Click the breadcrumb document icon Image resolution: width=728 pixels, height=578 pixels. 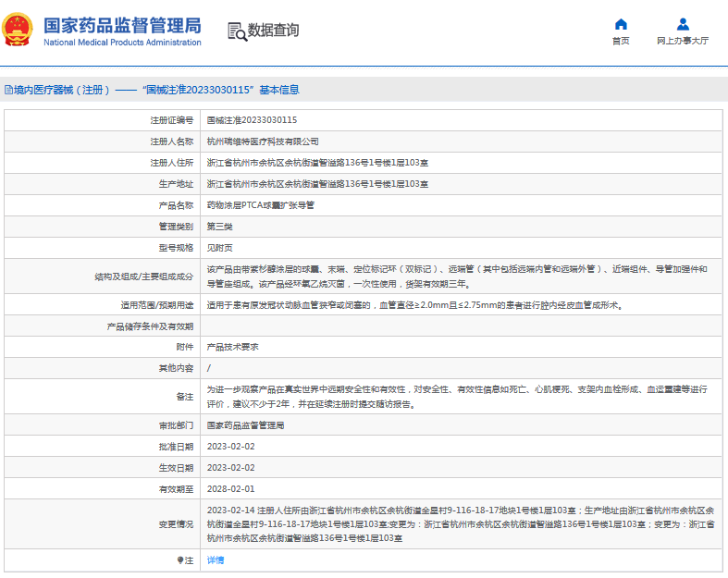point(8,91)
